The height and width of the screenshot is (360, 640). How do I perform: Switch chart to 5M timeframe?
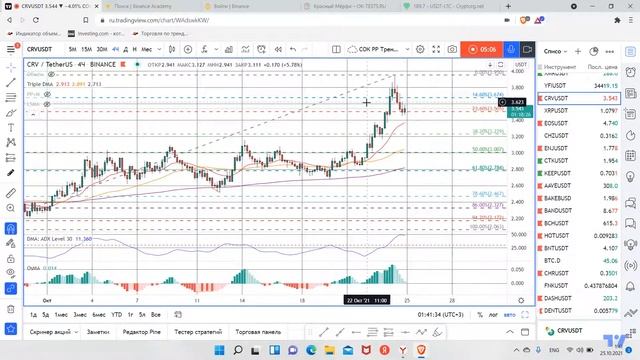[x=72, y=49]
